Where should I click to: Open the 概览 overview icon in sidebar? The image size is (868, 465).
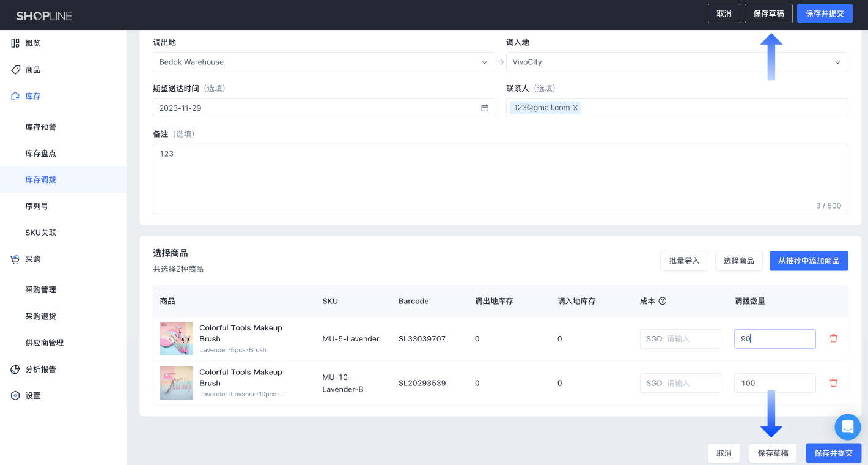15,43
